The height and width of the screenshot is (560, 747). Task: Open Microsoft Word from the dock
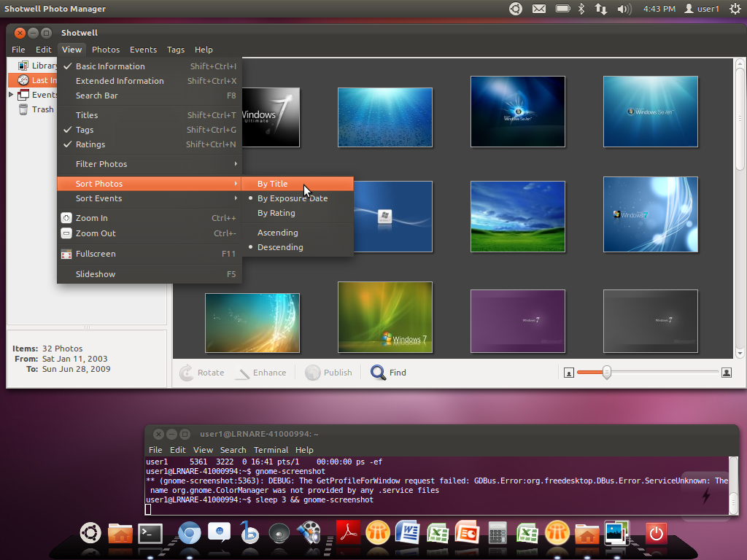(408, 532)
